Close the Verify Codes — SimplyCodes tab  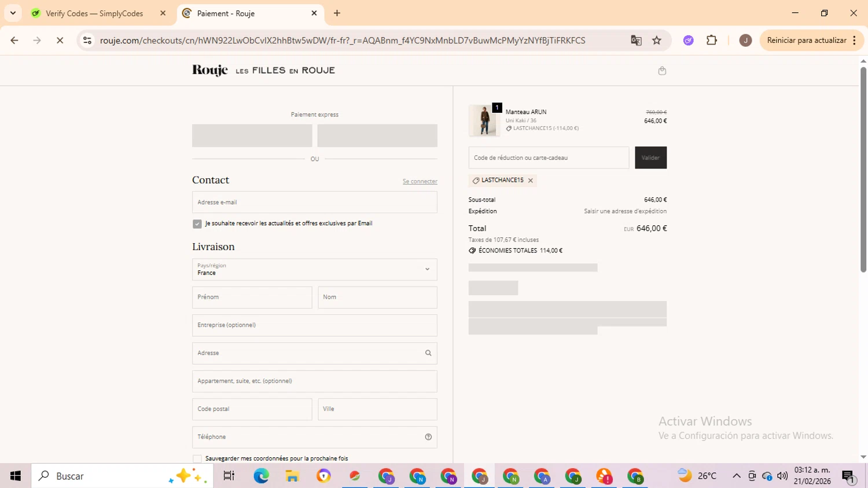[x=163, y=13]
